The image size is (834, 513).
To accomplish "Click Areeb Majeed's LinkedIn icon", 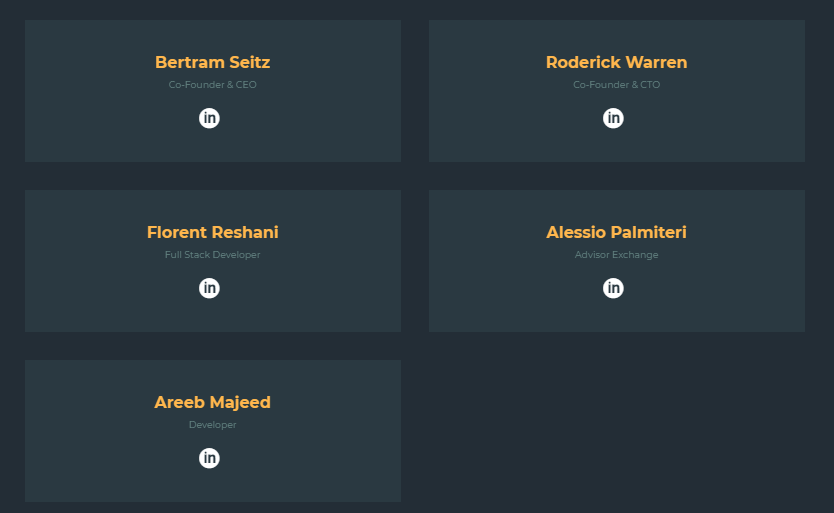I will point(209,458).
